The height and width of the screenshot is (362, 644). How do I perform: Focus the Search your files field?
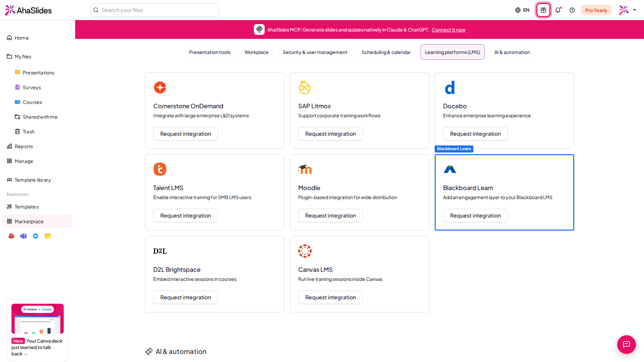[155, 10]
